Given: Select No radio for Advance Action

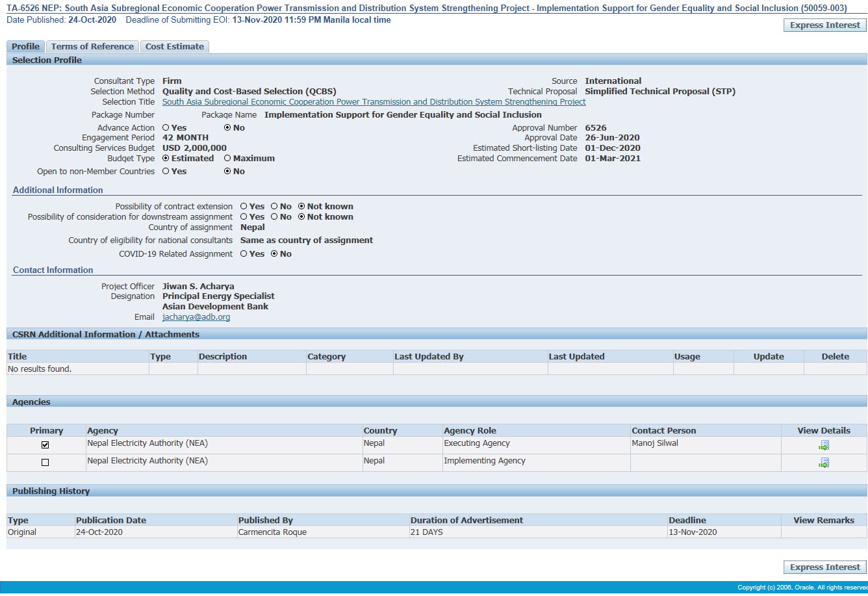Looking at the screenshot, I should point(227,128).
